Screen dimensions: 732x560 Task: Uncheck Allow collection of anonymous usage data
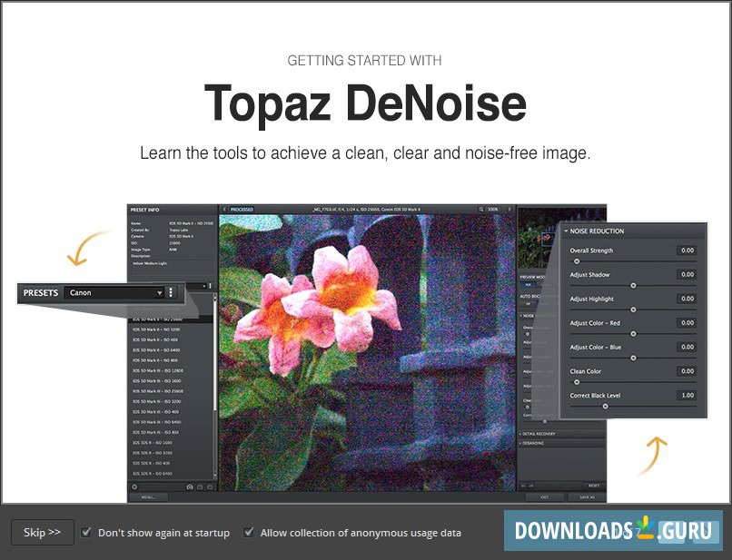pyautogui.click(x=248, y=532)
